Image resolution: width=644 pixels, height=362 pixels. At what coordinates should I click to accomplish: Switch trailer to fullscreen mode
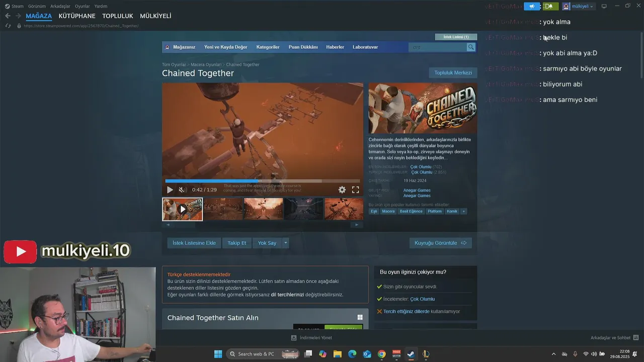point(355,190)
